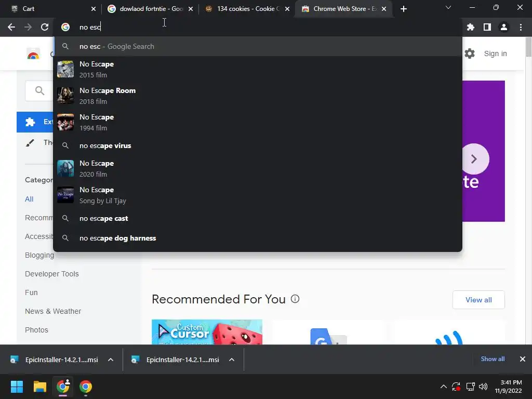The height and width of the screenshot is (399, 532).
Task: Click the second Chrome taskbar icon
Action: pyautogui.click(x=86, y=387)
